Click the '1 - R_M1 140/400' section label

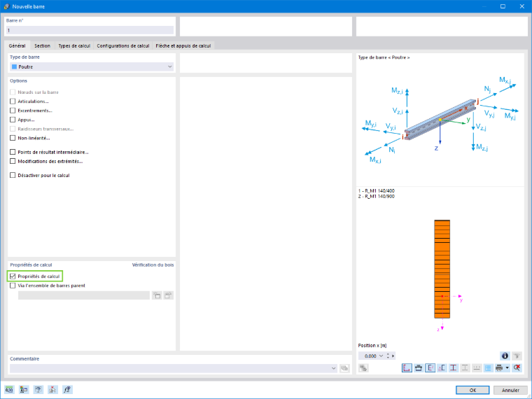377,190
